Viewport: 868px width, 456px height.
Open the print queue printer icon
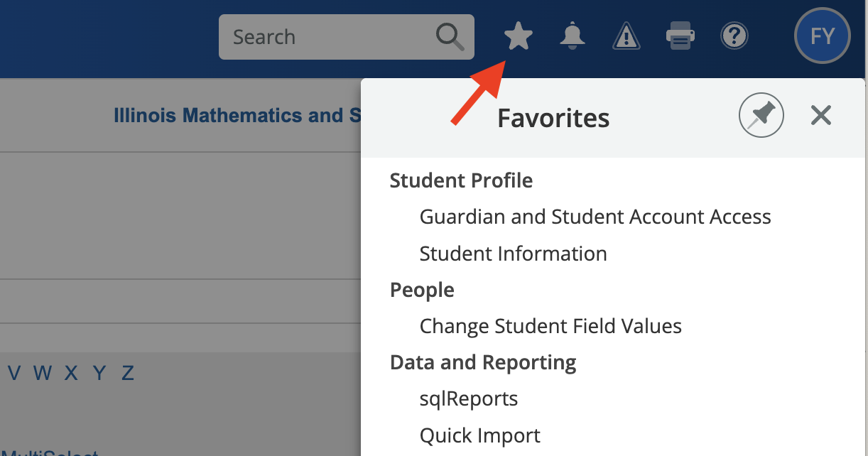click(x=680, y=36)
